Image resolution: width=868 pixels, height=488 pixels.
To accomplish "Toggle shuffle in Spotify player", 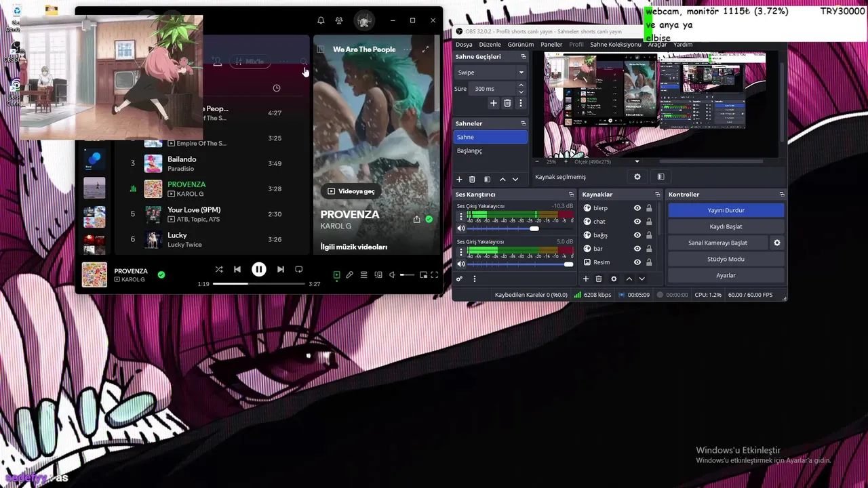I will (x=219, y=269).
